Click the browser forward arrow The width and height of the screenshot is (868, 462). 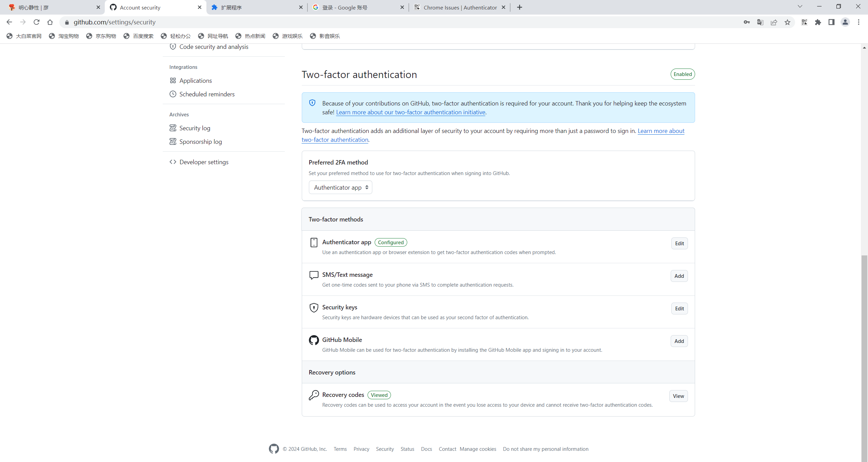(23, 22)
